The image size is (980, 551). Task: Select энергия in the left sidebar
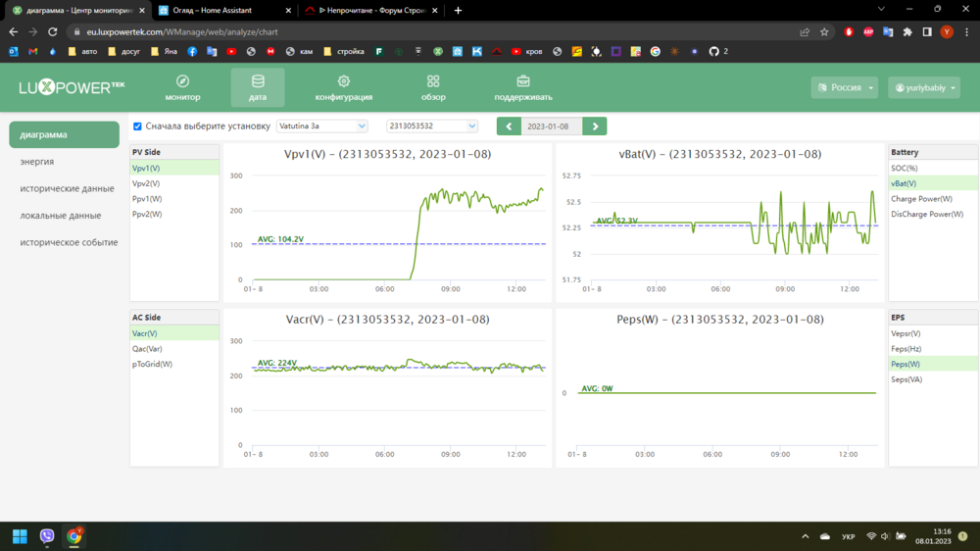coord(37,162)
